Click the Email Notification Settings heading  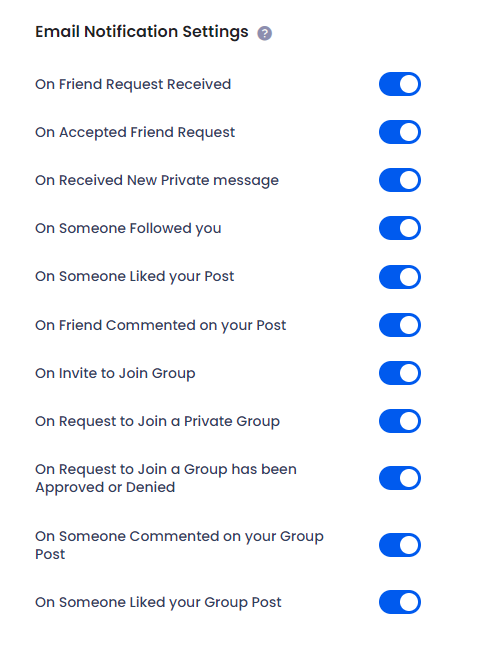(141, 32)
